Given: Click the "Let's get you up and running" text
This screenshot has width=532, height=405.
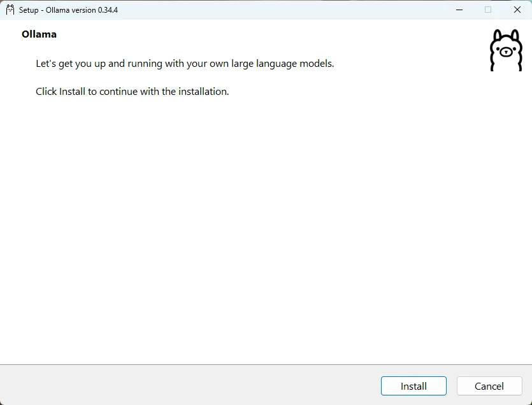Looking at the screenshot, I should click(x=185, y=64).
